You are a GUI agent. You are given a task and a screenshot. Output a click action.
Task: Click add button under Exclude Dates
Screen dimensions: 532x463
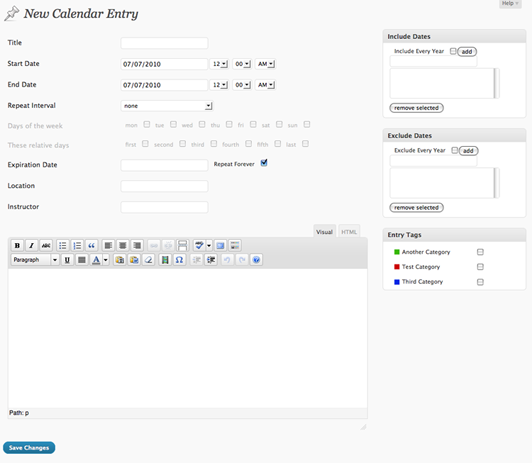click(469, 151)
